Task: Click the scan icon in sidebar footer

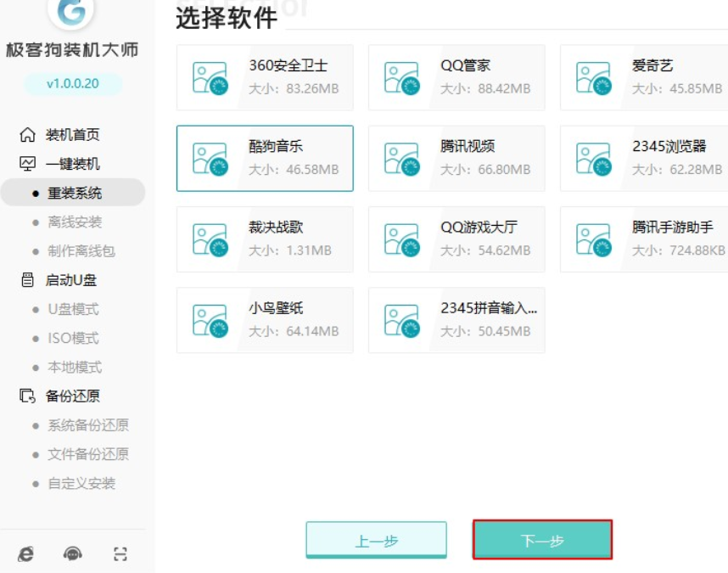Action: point(120,554)
